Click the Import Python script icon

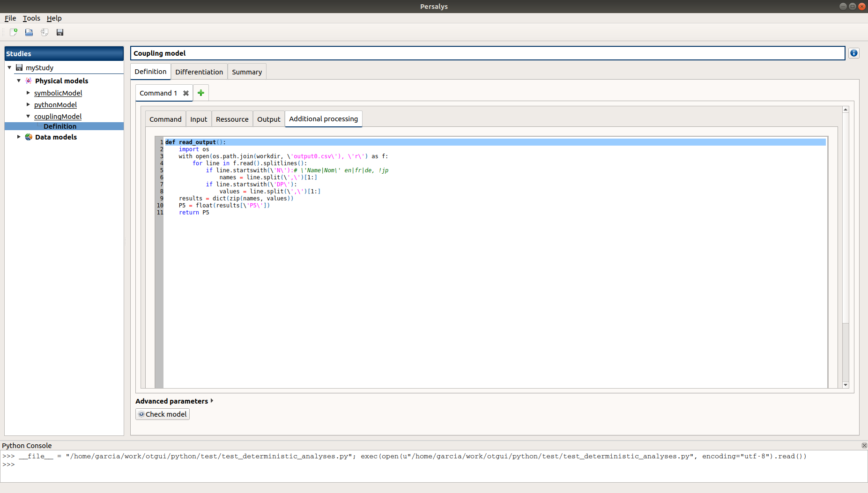tap(45, 32)
